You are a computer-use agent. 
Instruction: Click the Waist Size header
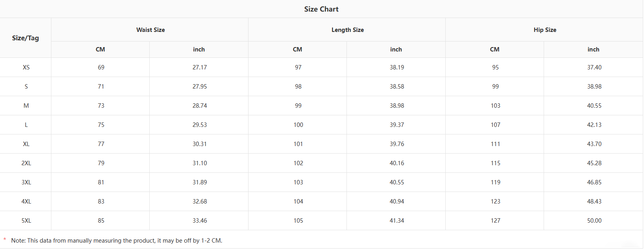[151, 30]
